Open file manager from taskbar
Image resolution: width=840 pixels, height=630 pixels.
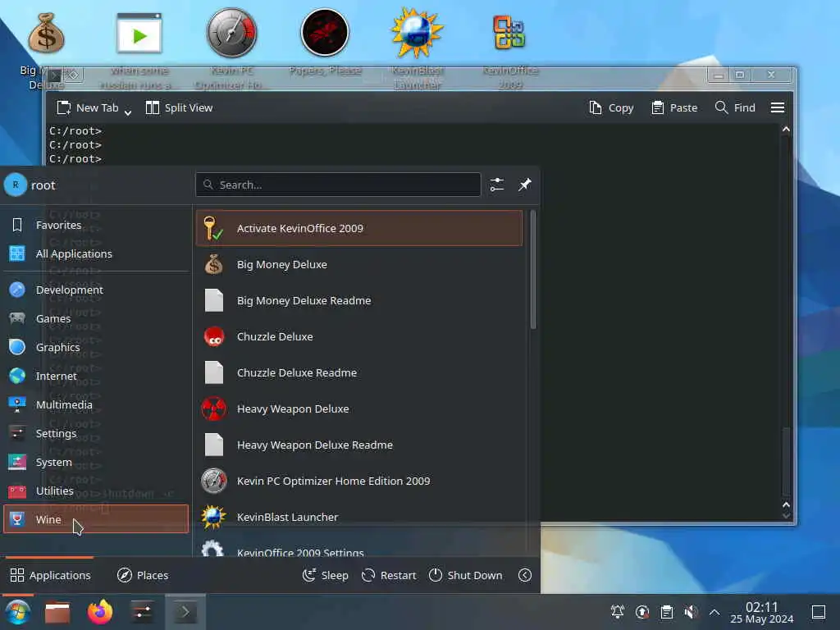pyautogui.click(x=57, y=612)
